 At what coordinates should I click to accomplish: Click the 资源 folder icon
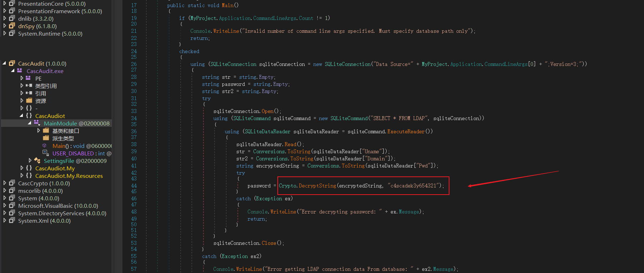point(29,101)
